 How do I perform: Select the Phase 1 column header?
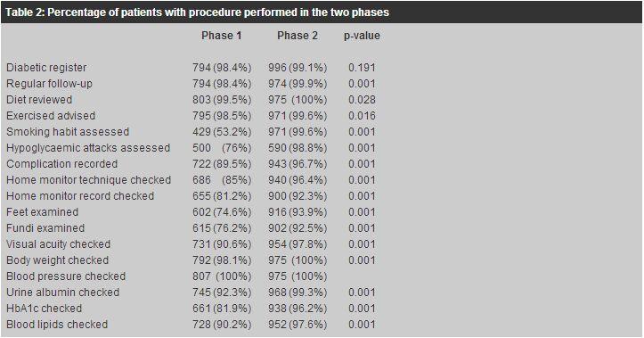click(x=222, y=36)
